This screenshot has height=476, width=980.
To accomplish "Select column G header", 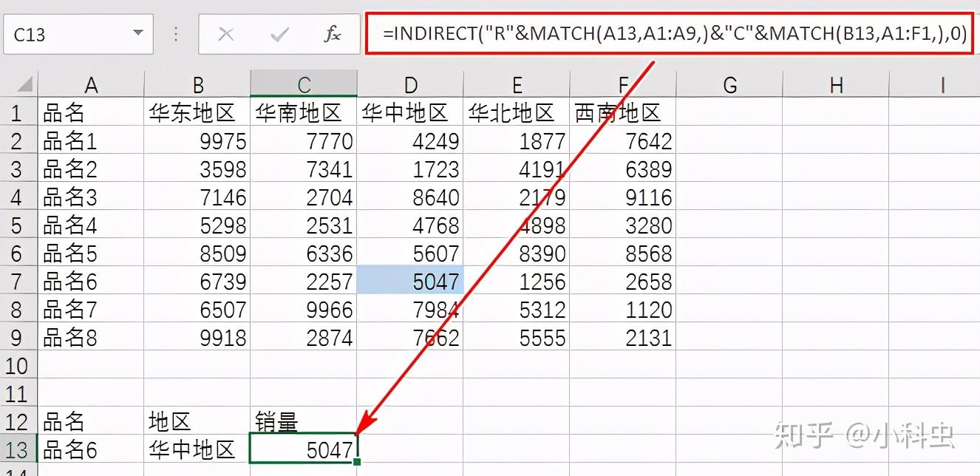I will [729, 85].
